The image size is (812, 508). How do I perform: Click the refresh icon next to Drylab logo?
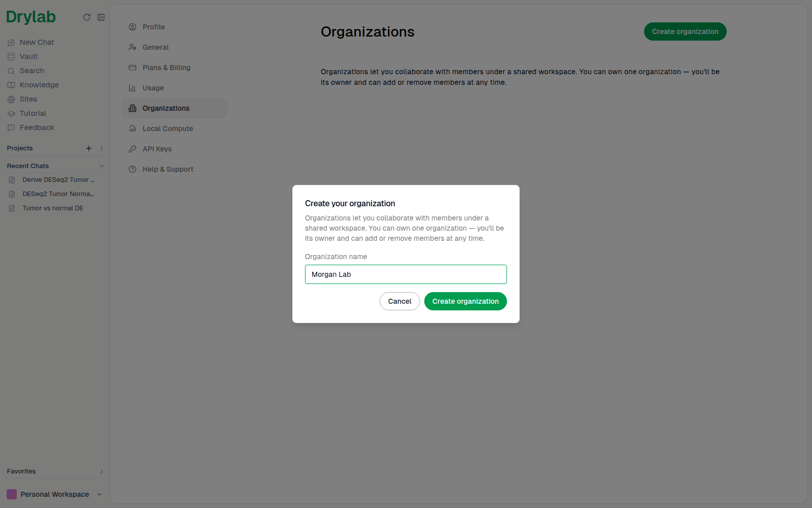point(87,17)
